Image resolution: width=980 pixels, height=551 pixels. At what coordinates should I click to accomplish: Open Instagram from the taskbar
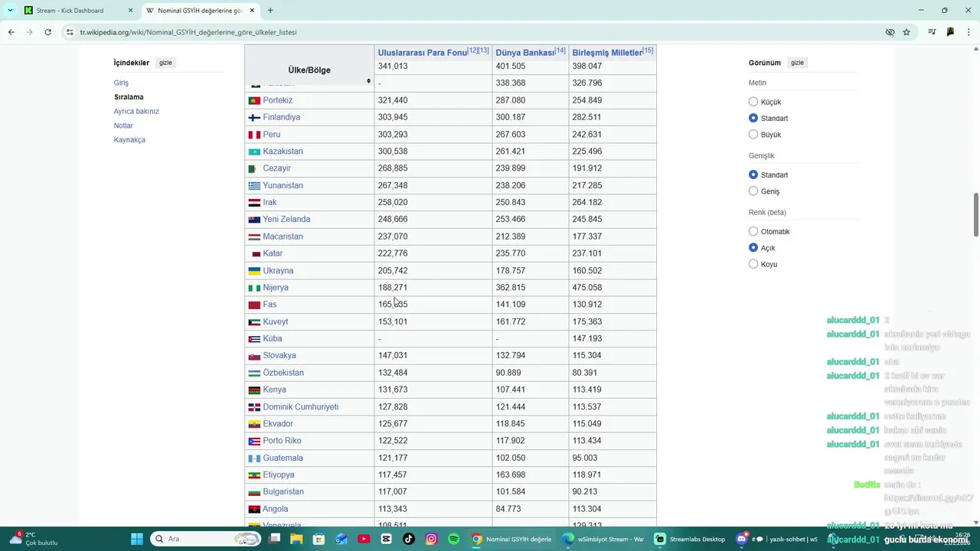(431, 539)
